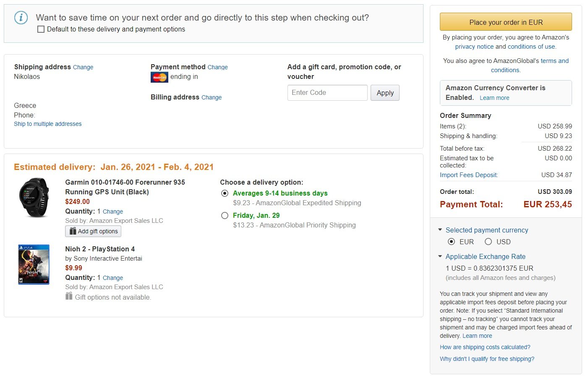Click the Nioh 2 game cover image
The height and width of the screenshot is (376, 588).
[x=34, y=264]
